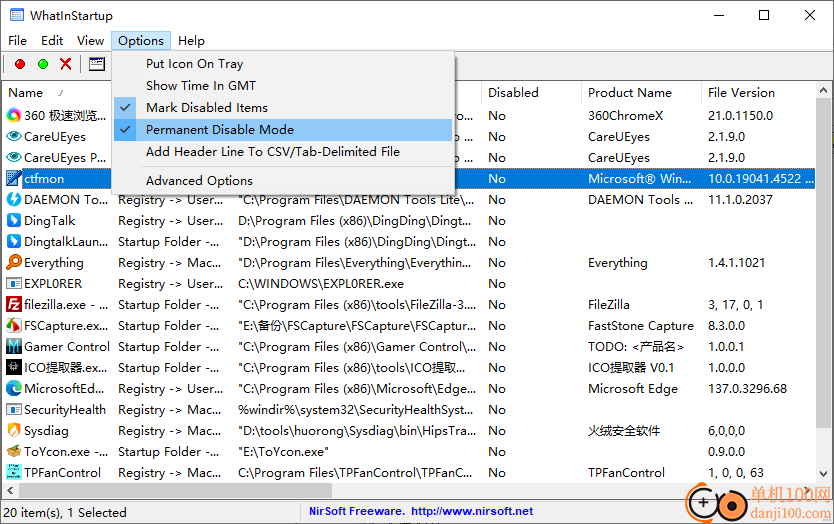Image resolution: width=834 pixels, height=524 pixels.
Task: Click the Gamer Control row icon
Action: click(13, 346)
